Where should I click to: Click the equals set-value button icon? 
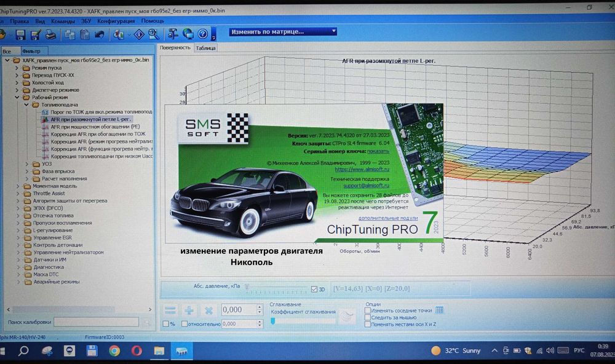tap(170, 311)
